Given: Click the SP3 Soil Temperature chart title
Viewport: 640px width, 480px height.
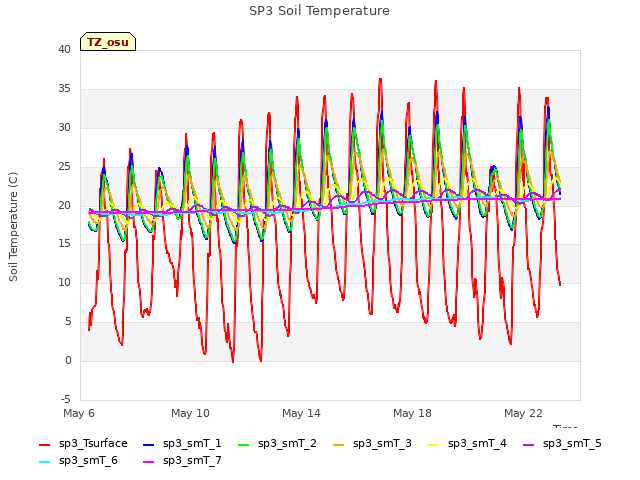Looking at the screenshot, I should 319,11.
